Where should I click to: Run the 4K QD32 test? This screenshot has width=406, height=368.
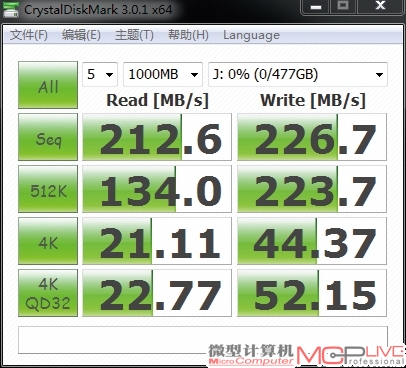(48, 293)
